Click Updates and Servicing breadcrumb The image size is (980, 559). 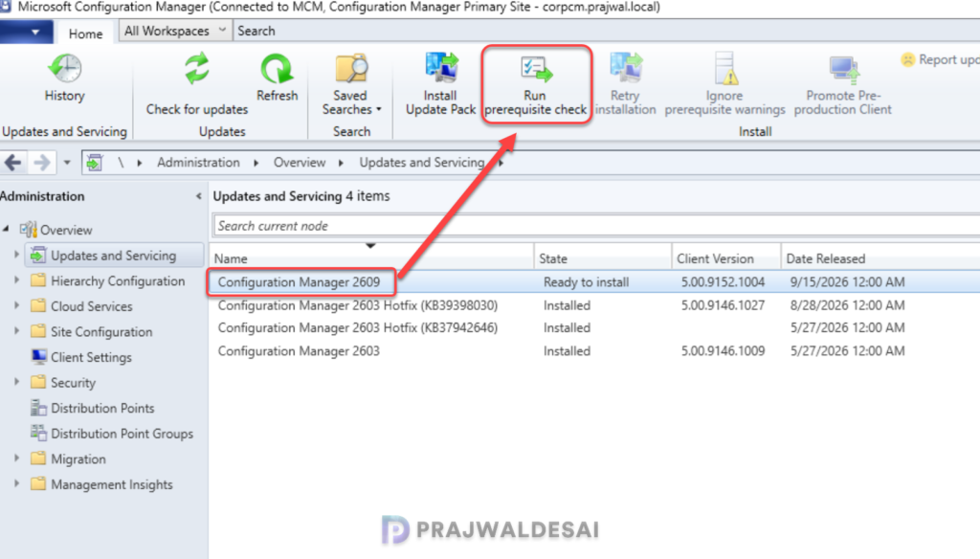tap(422, 163)
